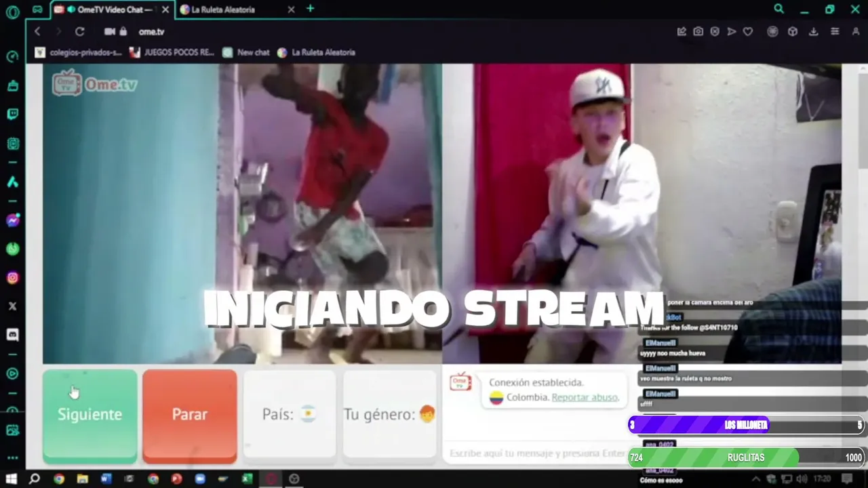The image size is (868, 488).
Task: Open the colegios-privados bookmark
Action: pyautogui.click(x=78, y=52)
